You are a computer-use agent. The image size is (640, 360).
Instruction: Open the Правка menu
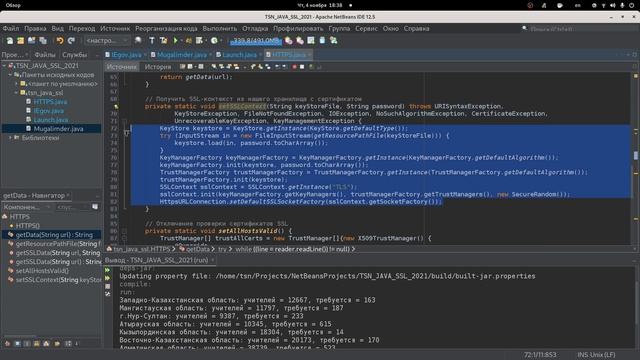pyautogui.click(x=35, y=29)
